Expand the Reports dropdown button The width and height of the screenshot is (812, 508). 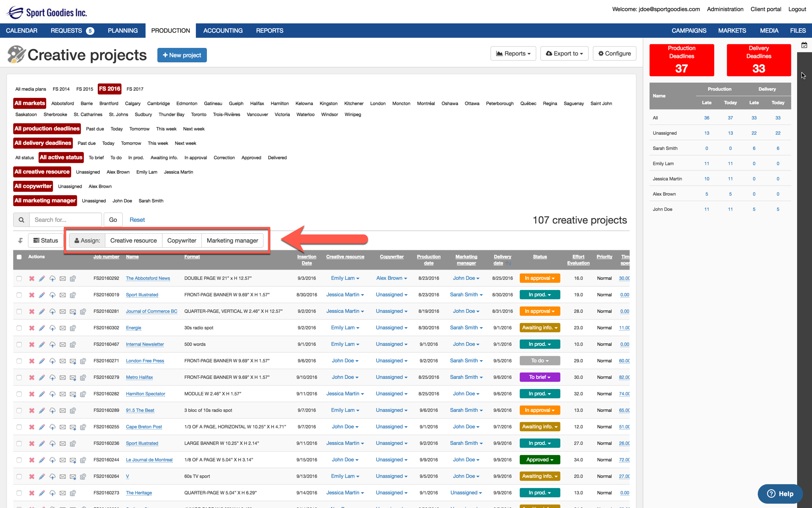pos(513,54)
